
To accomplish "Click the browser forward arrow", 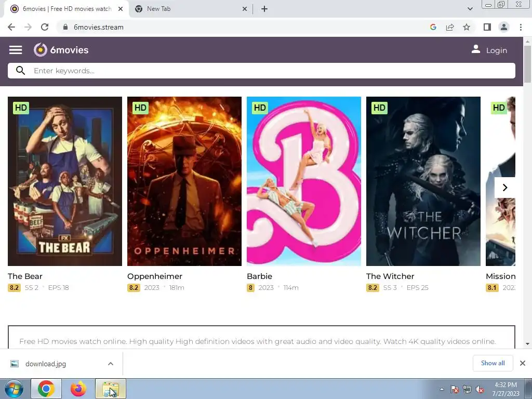I will point(28,27).
